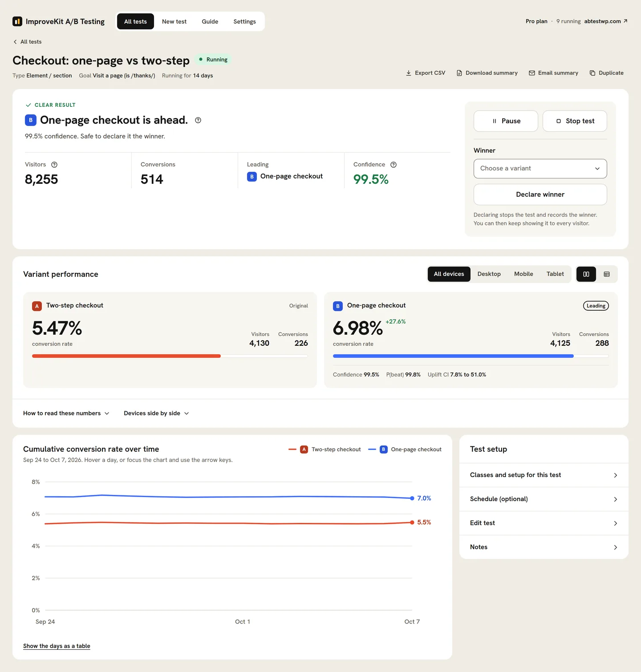Pause the running test
The width and height of the screenshot is (641, 672).
click(506, 121)
